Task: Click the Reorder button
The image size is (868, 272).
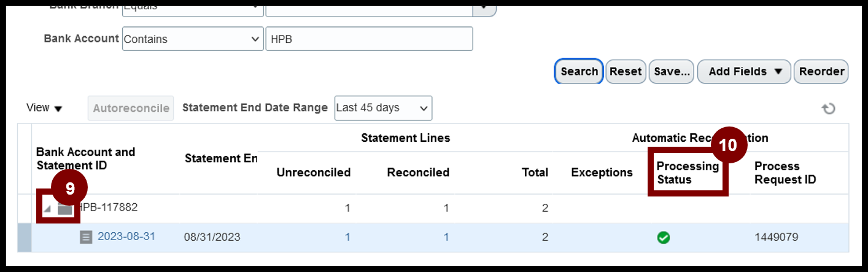Action: tap(821, 71)
